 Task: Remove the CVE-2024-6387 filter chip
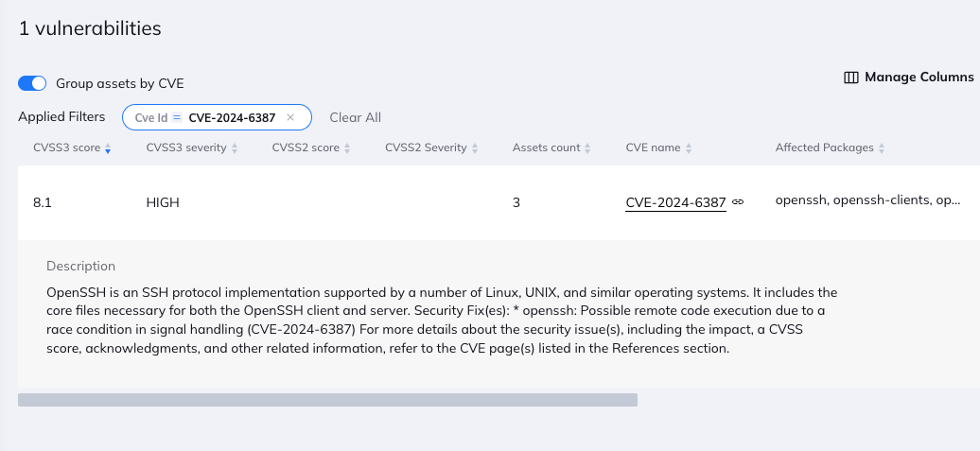point(290,117)
